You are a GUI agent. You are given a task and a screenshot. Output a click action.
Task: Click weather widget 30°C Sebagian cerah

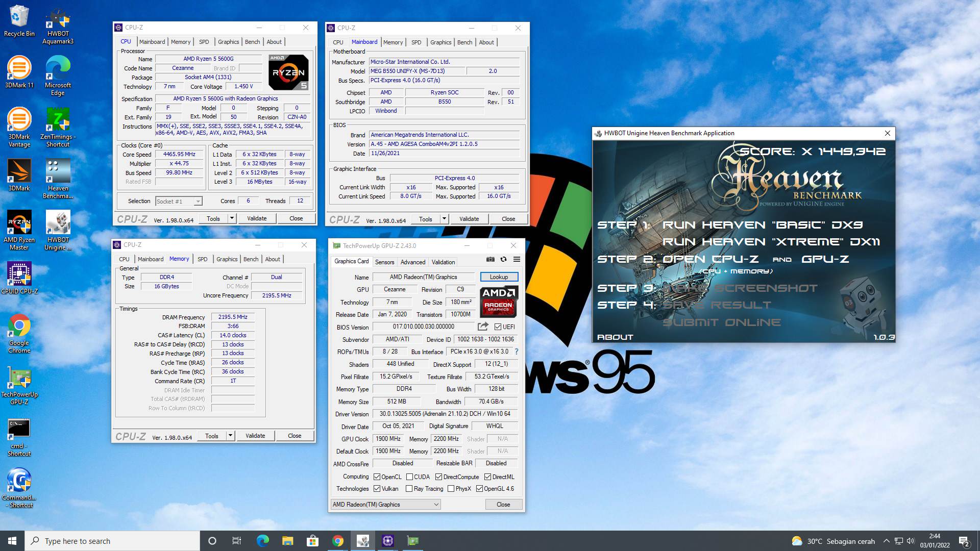833,541
